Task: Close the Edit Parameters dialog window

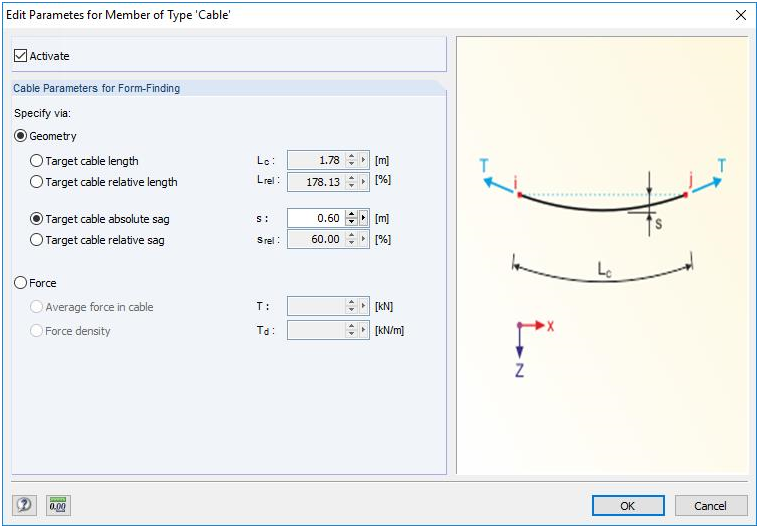Action: 741,15
